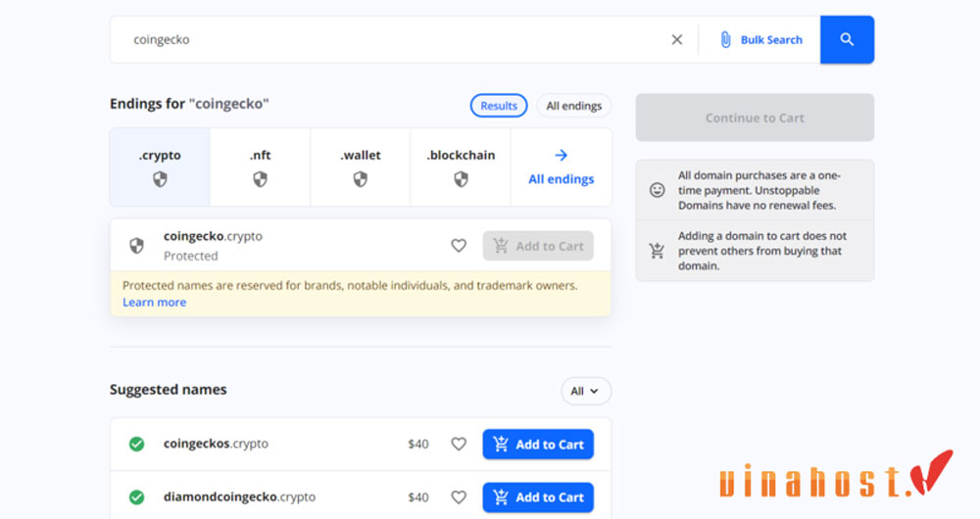Click the shield icon under .blockchain

pos(461,180)
